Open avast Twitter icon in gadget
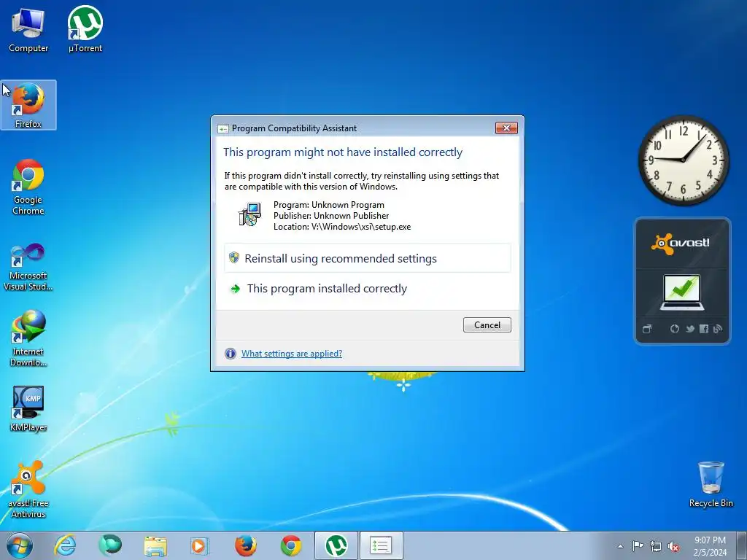The image size is (747, 560). [x=690, y=329]
